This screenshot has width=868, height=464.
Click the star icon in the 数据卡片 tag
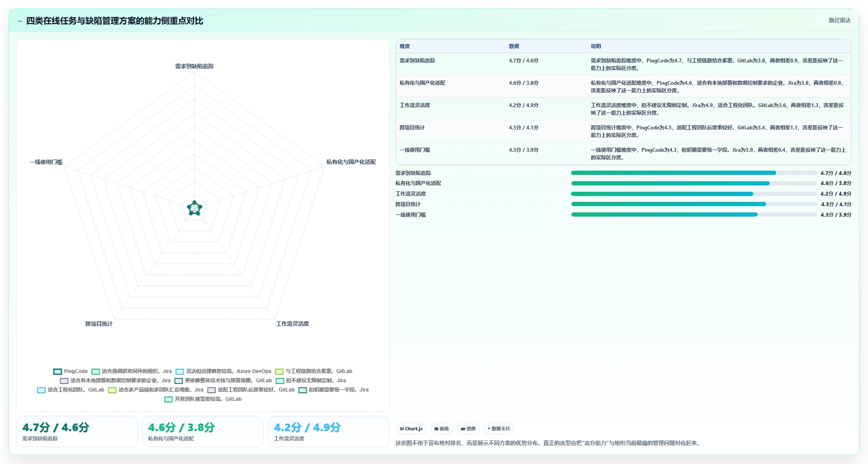(489, 429)
